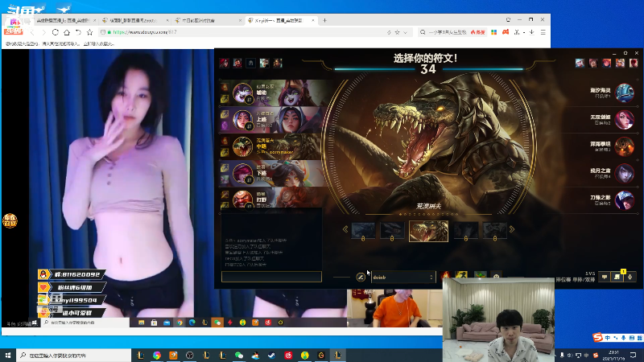Open a new browser tab with plus
The image size is (644, 362).
click(x=324, y=20)
